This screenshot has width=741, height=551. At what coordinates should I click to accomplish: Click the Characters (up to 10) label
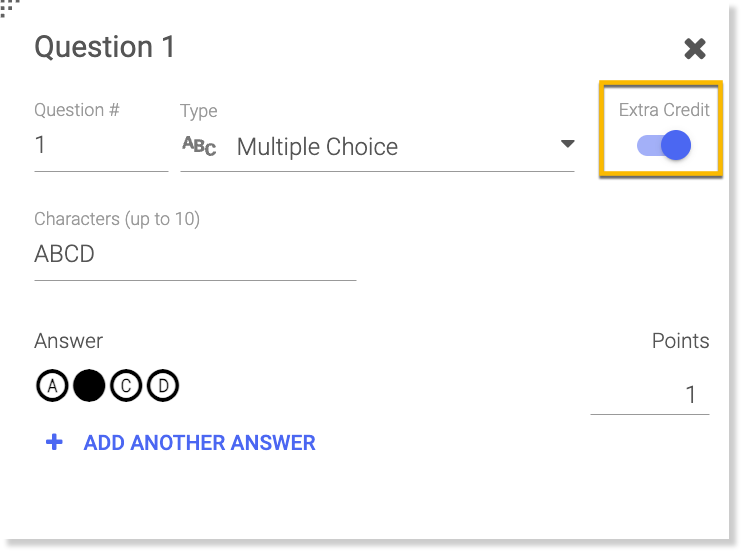tap(117, 219)
